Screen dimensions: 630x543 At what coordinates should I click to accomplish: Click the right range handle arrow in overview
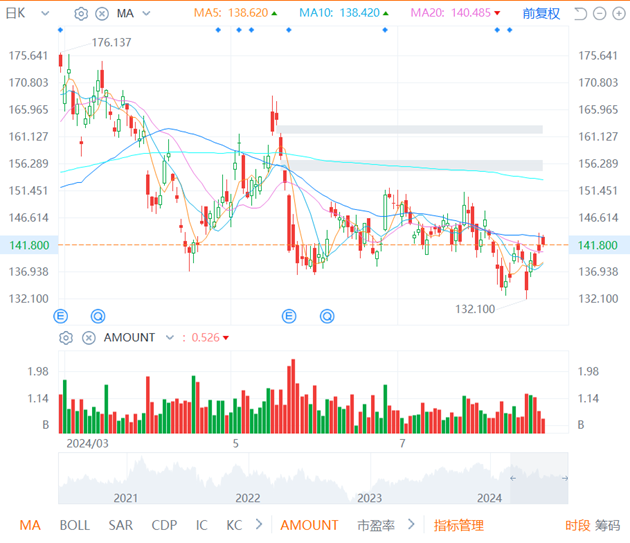point(565,478)
